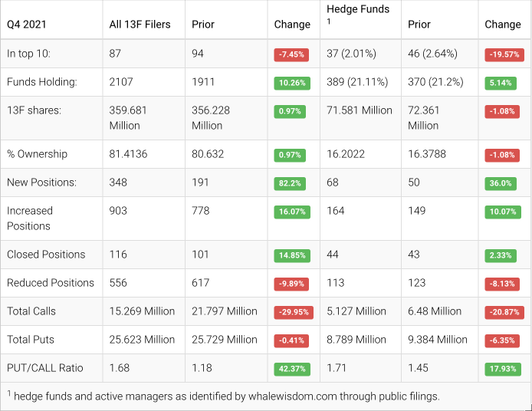Viewport: 532px width, 411px height.
Task: Click the 17.93% green change badge
Action: pos(502,369)
